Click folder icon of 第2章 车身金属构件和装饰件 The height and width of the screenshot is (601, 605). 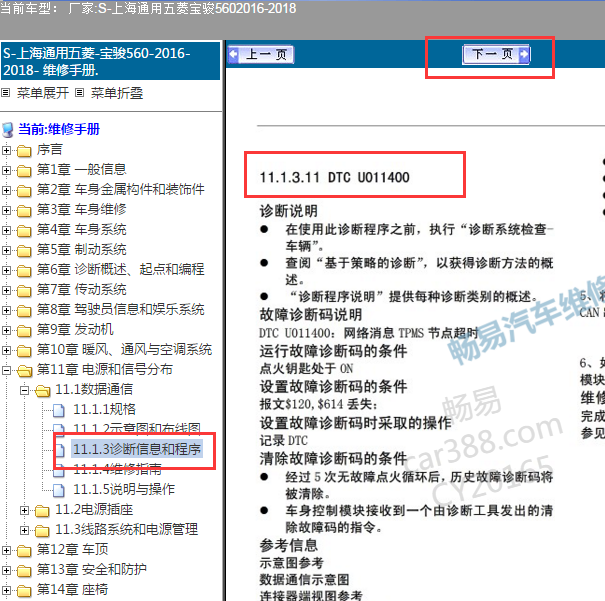[24, 191]
